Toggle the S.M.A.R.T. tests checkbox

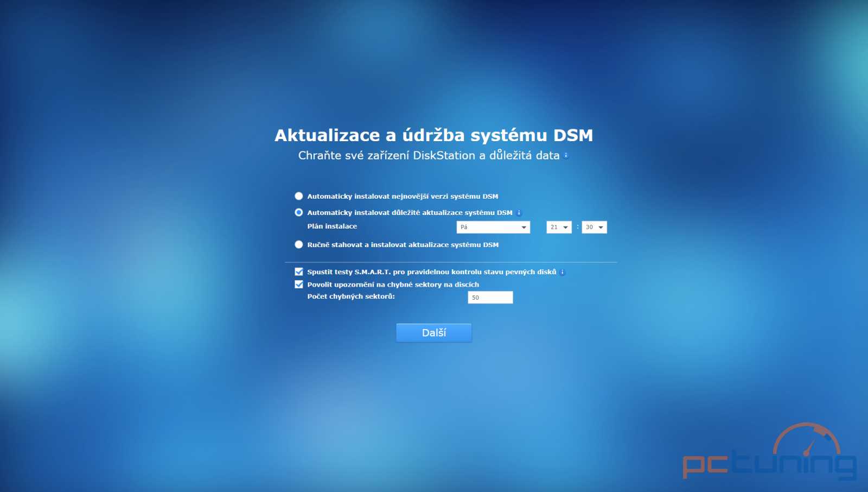pyautogui.click(x=299, y=272)
